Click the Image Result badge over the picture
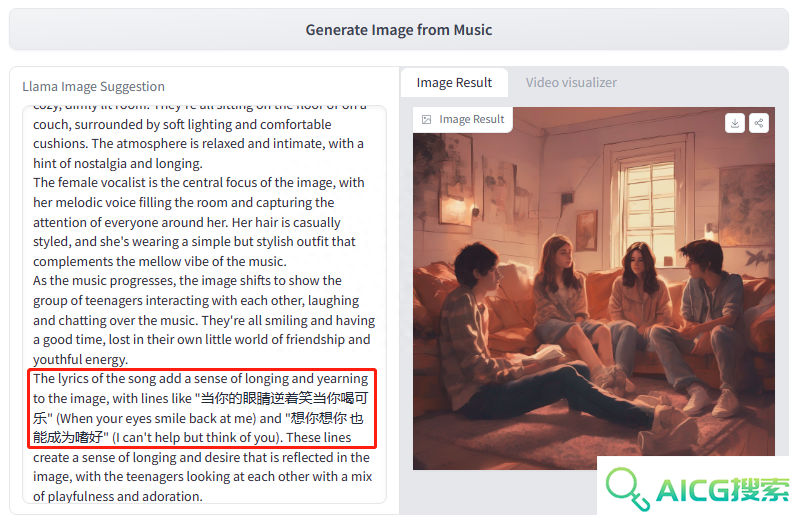This screenshot has height=521, width=797. coord(463,119)
